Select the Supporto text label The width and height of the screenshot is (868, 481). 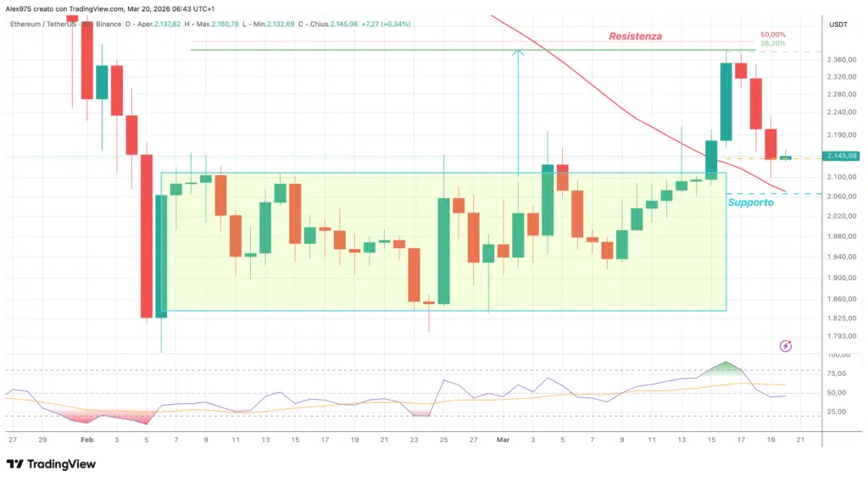[750, 203]
